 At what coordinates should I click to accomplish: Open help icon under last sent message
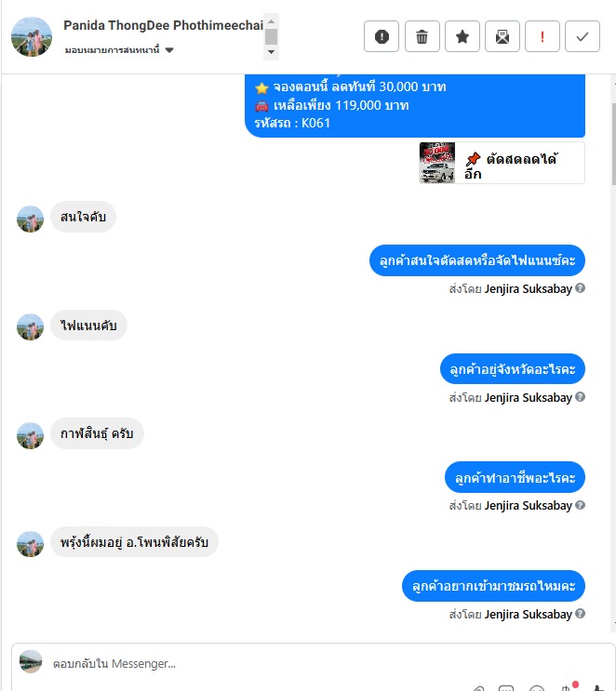pyautogui.click(x=581, y=614)
